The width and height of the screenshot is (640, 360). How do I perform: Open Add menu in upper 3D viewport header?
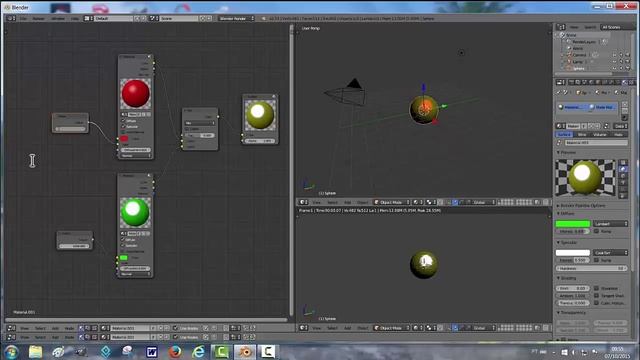point(347,202)
